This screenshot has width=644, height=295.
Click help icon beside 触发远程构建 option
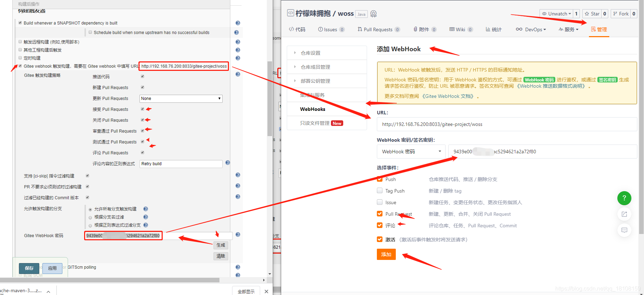[238, 42]
